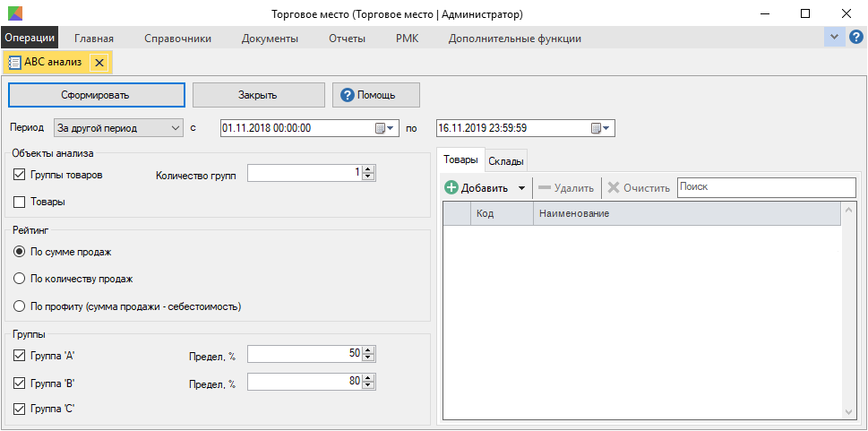Click the help question mark icon at top right

click(x=855, y=38)
